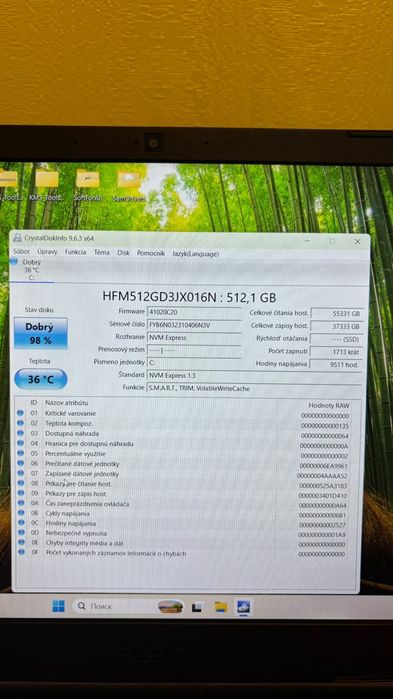This screenshot has width=393, height=699.
Task: Click the Prenosový režim field
Action: click(x=194, y=350)
